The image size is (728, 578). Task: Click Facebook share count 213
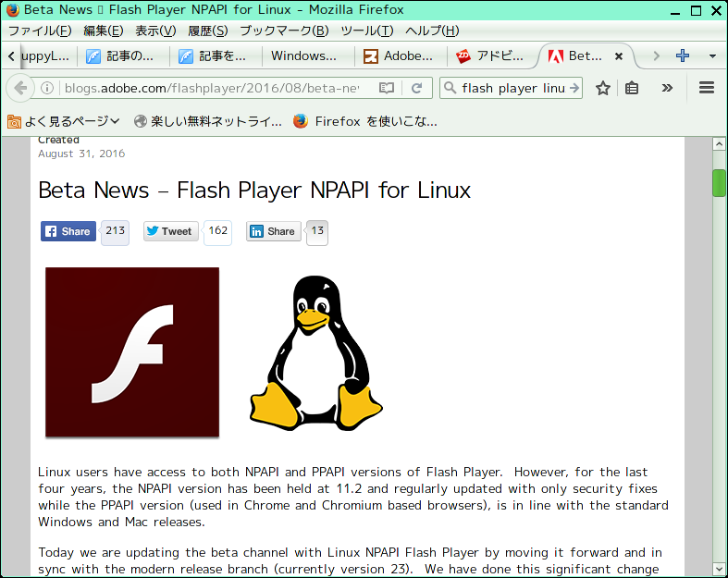click(115, 231)
